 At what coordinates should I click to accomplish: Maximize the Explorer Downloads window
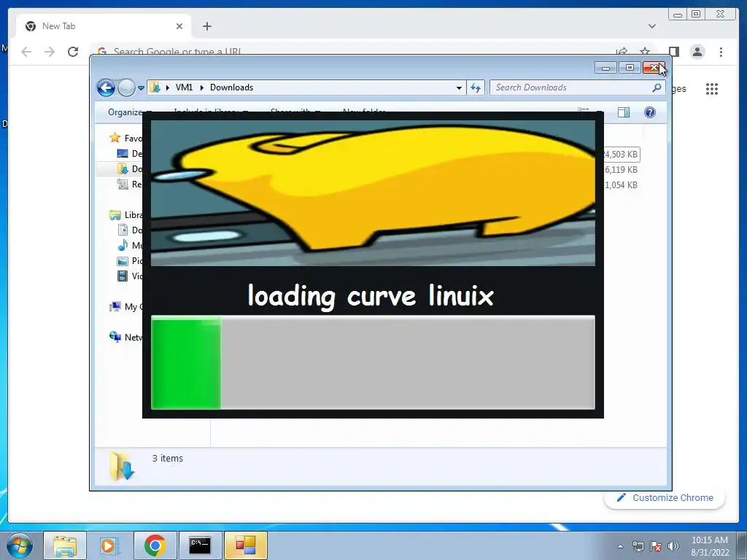[630, 68]
